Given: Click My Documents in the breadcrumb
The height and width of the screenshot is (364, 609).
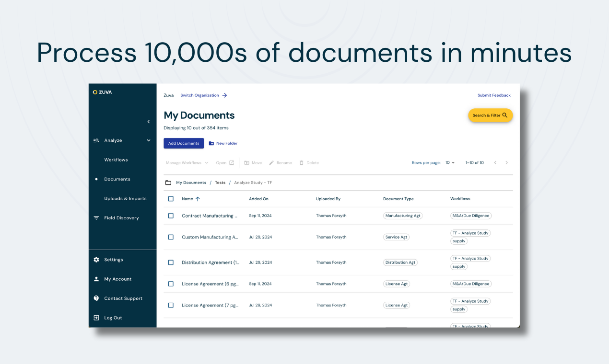Looking at the screenshot, I should point(191,182).
